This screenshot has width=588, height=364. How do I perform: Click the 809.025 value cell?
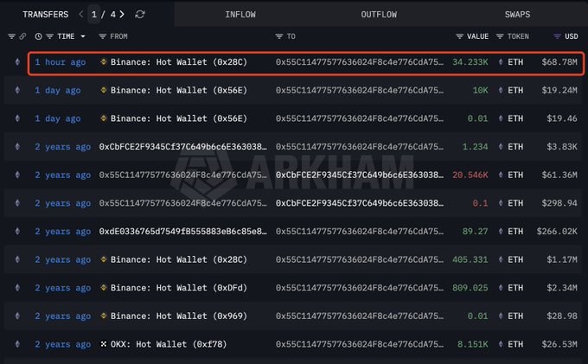click(470, 288)
